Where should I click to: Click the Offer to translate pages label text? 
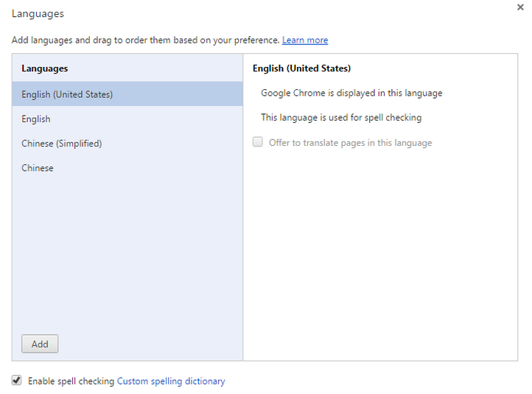pyautogui.click(x=350, y=143)
